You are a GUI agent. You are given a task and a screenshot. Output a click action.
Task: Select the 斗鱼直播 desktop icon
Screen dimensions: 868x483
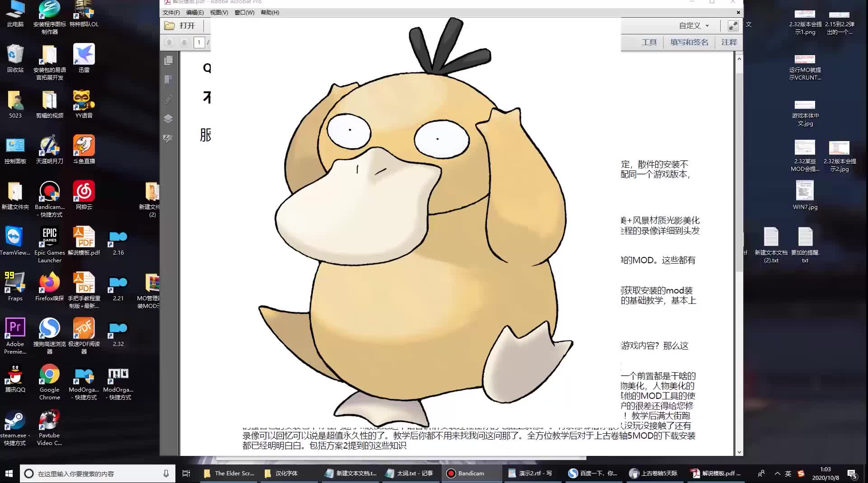pos(84,150)
